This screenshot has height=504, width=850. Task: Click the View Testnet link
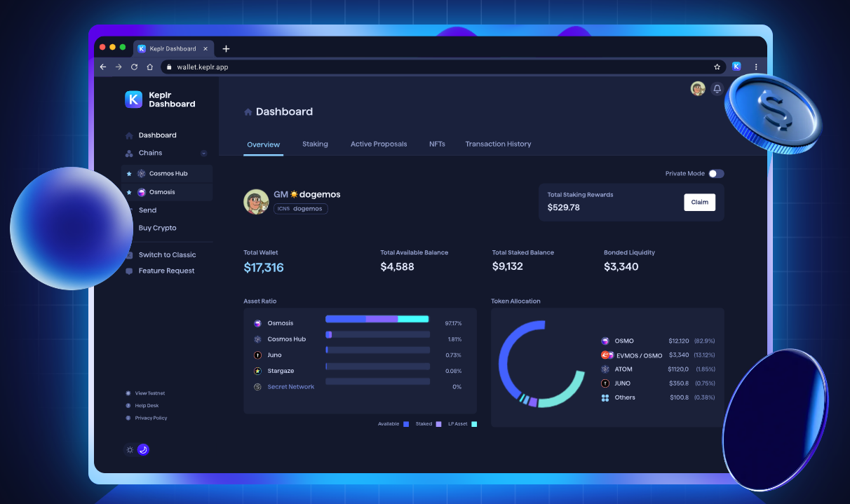coord(150,393)
